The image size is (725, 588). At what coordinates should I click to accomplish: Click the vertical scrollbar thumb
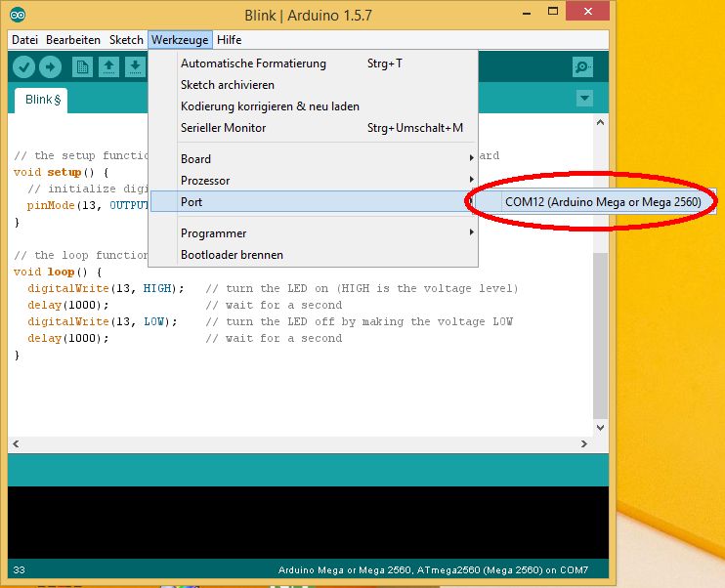pos(600,336)
